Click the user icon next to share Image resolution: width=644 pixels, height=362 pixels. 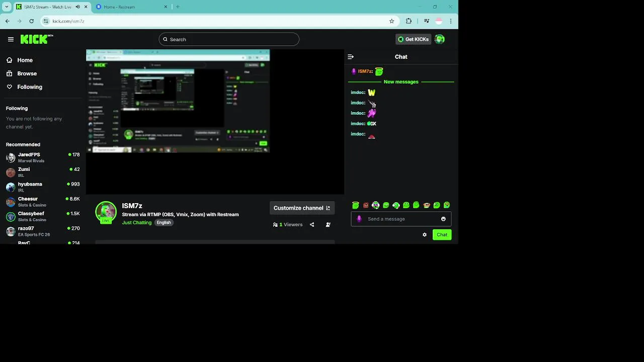pos(328,225)
